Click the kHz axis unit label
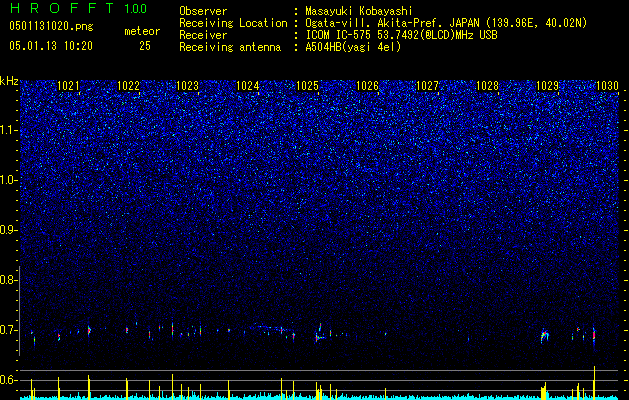Screen dimensions: 629x400 [x=9, y=81]
